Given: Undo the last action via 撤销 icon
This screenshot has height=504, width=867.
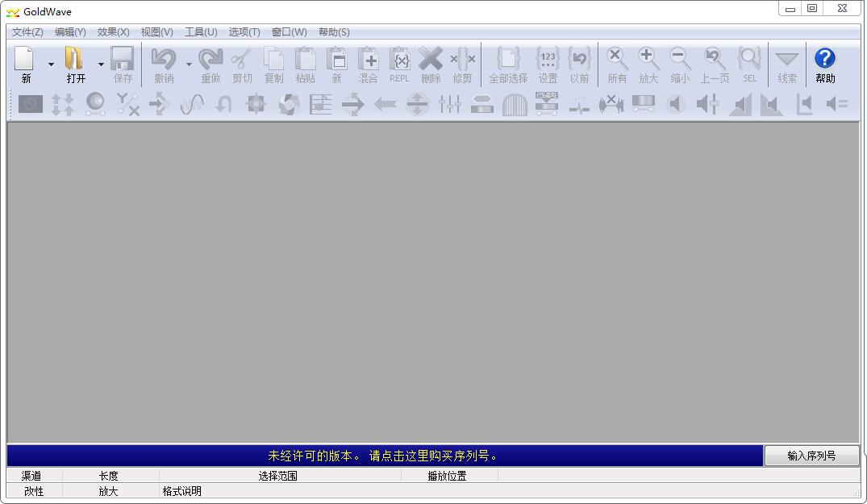Looking at the screenshot, I should (x=165, y=60).
